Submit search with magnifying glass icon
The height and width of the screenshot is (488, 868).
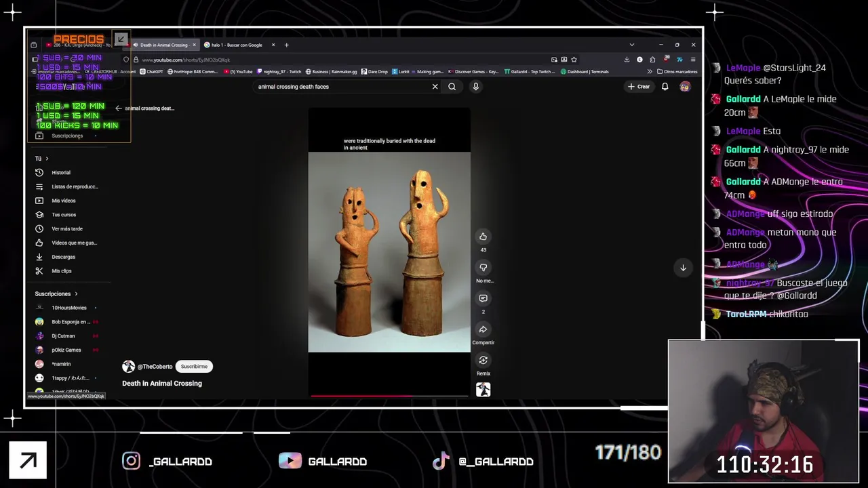tap(452, 87)
